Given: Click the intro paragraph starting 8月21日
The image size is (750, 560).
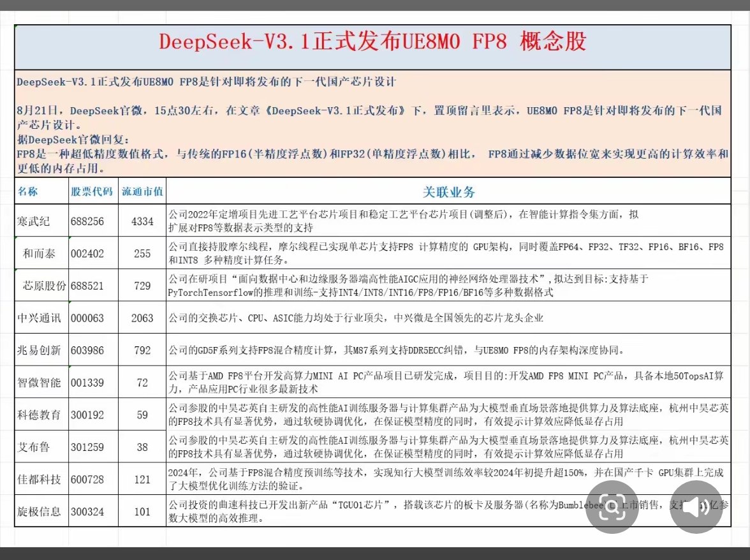Looking at the screenshot, I should (369, 117).
